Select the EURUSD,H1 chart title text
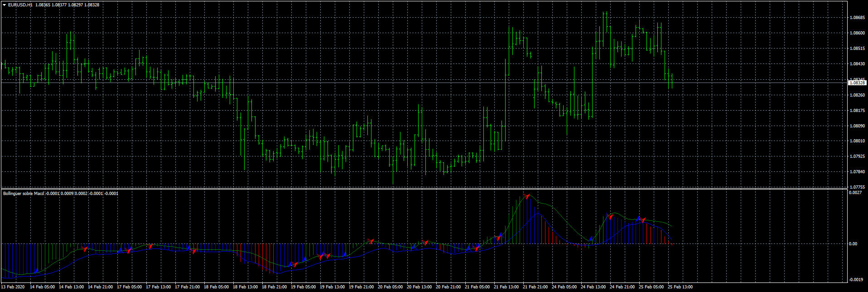Screen dimensions: 868x292 point(20,5)
